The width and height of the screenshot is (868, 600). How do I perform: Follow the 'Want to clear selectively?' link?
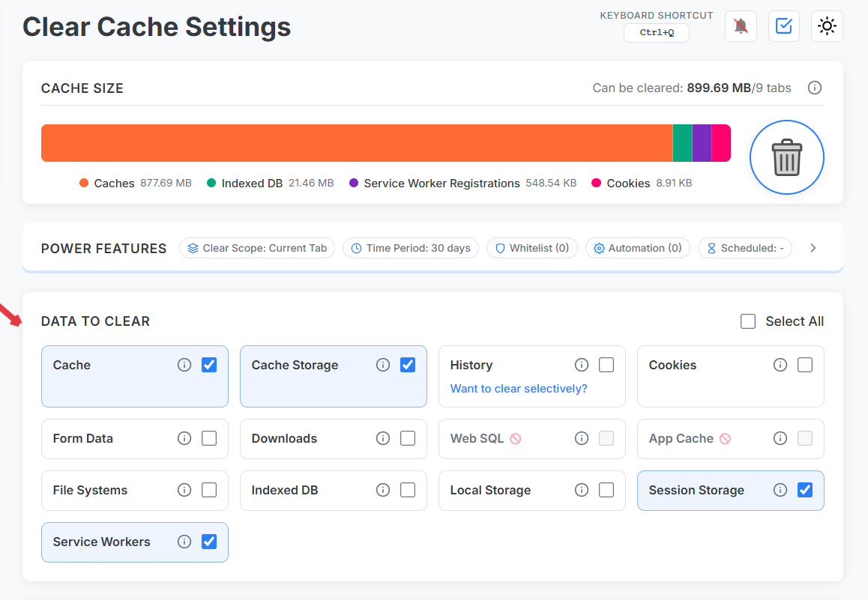click(519, 389)
